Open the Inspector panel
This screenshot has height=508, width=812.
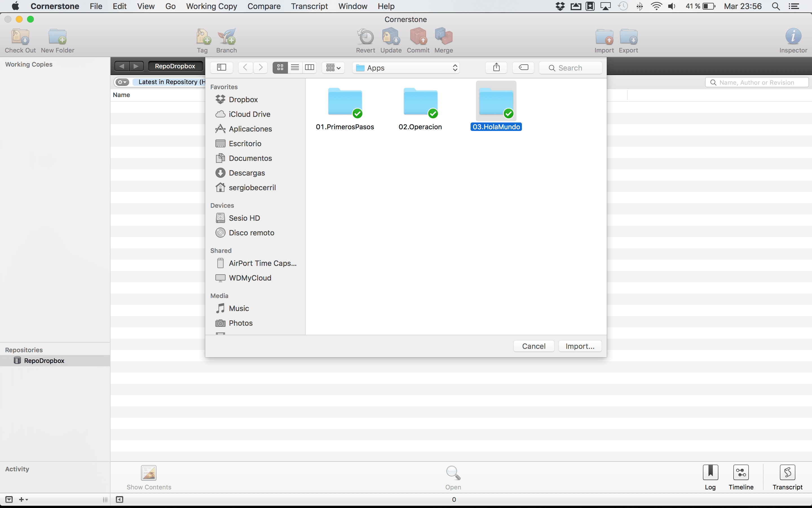(x=793, y=36)
